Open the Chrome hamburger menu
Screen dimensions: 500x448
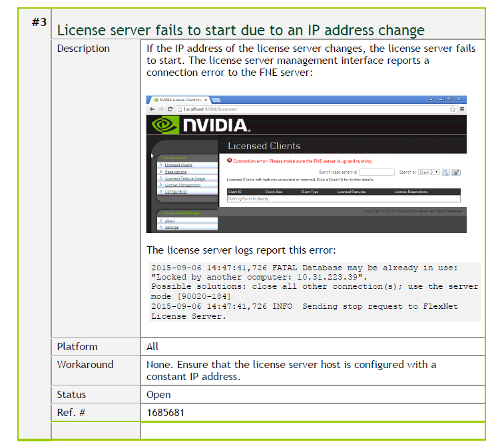462,109
